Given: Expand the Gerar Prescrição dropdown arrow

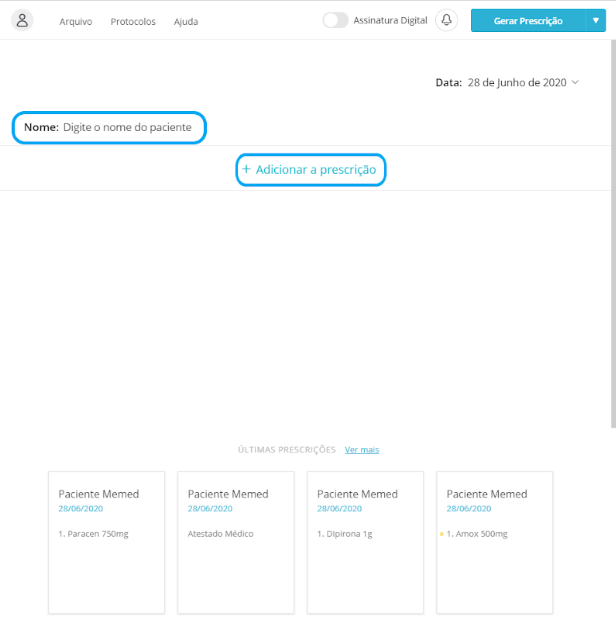Looking at the screenshot, I should click(595, 21).
